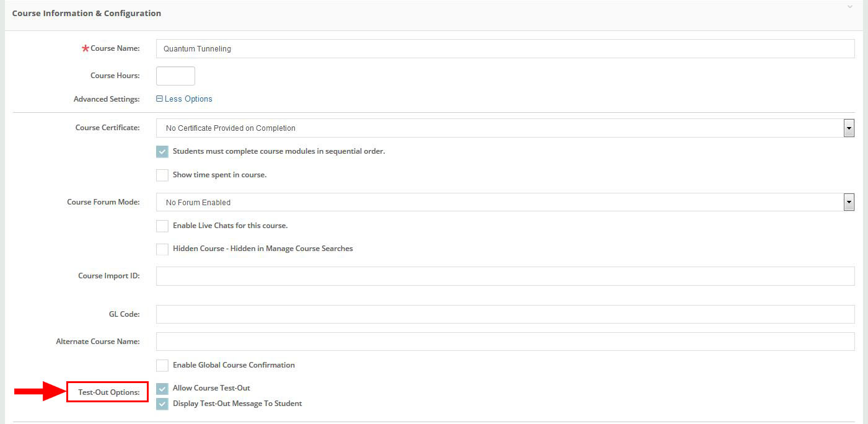Click the Course Information & Configuration header
The height and width of the screenshot is (424, 868).
[x=87, y=13]
